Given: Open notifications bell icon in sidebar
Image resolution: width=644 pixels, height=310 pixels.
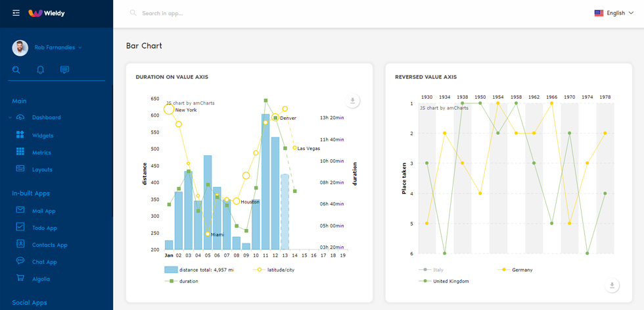Looking at the screenshot, I should 40,70.
